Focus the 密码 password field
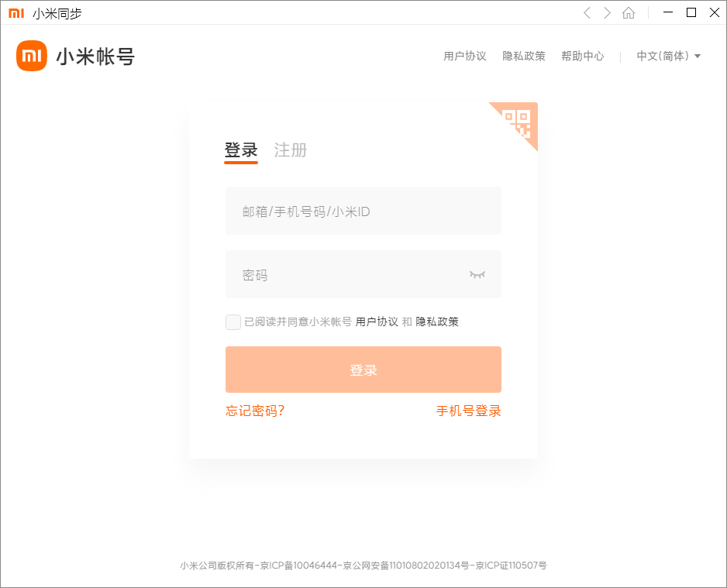This screenshot has height=588, width=727. tap(363, 274)
